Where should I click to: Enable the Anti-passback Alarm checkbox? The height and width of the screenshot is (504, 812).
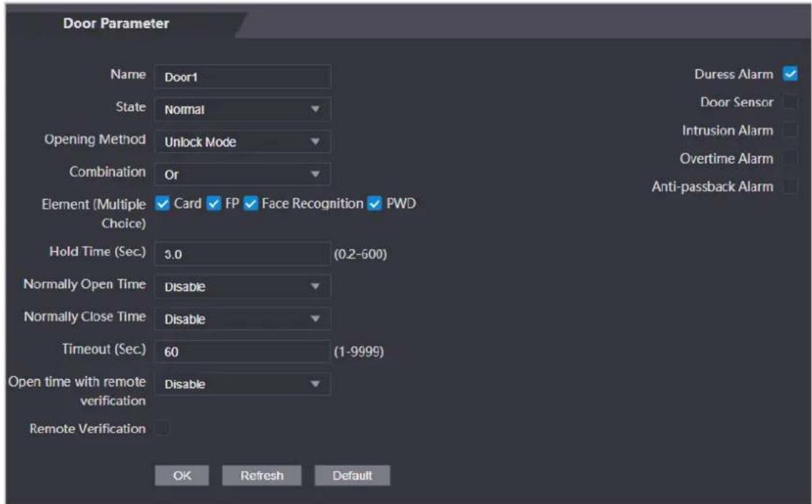click(790, 186)
